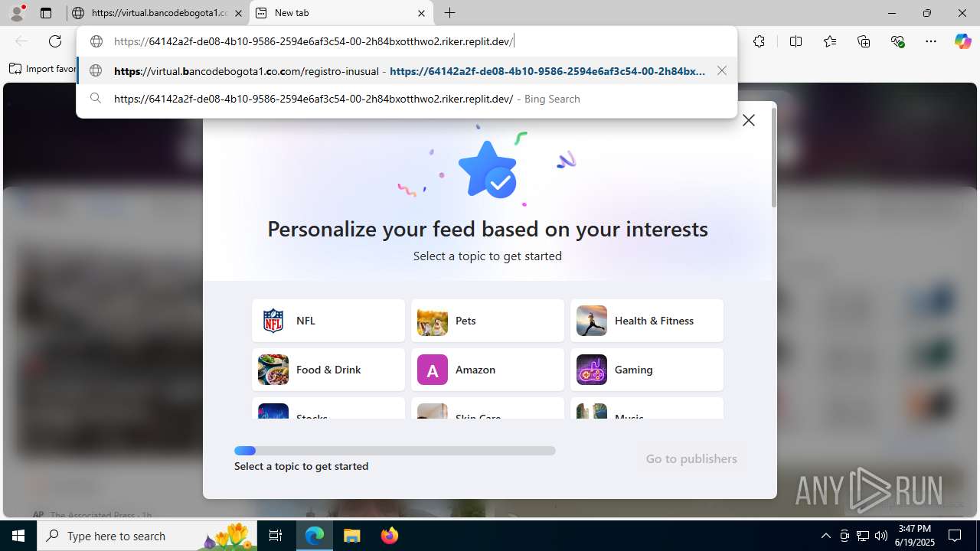Remove the bancodebogota1 suggestion with X
Screen dimensions: 980x551
click(721, 70)
